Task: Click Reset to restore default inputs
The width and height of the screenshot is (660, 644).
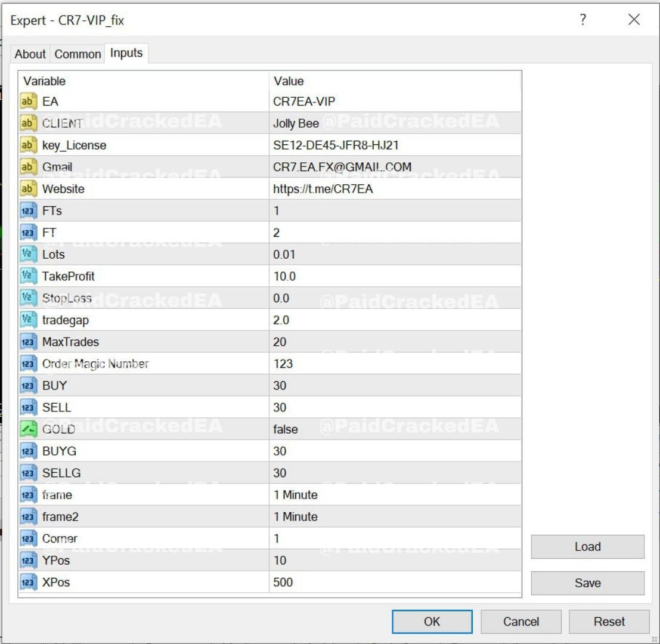Action: (x=609, y=621)
